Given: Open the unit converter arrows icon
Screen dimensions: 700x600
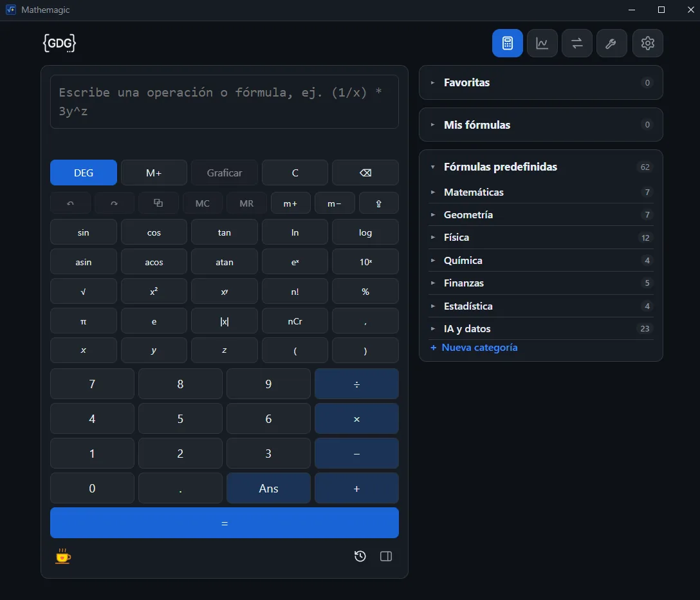Looking at the screenshot, I should 576,43.
